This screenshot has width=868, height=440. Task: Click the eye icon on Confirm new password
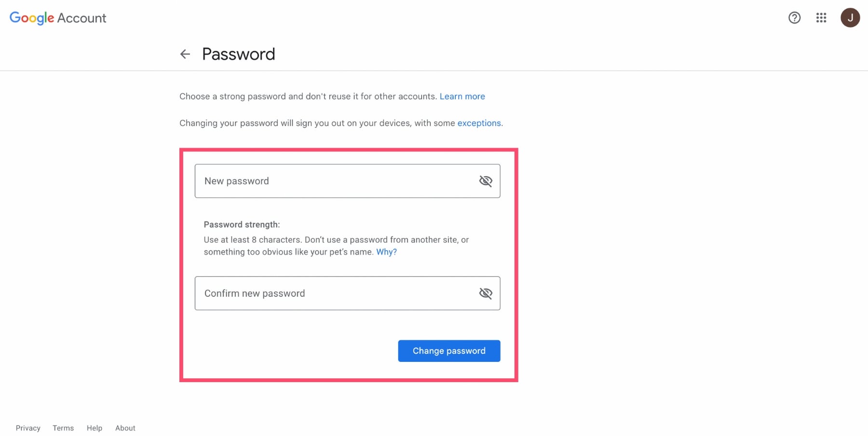[486, 293]
